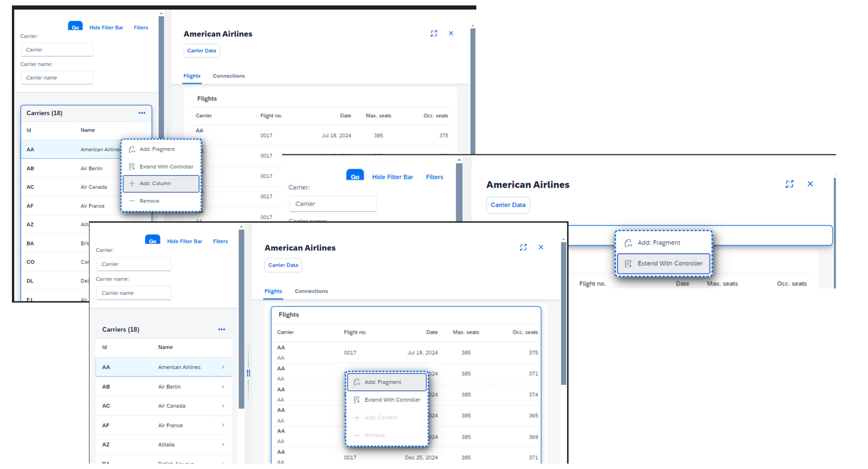Focus the Carrier name input in bottom window
This screenshot has width=868, height=469.
tap(133, 293)
